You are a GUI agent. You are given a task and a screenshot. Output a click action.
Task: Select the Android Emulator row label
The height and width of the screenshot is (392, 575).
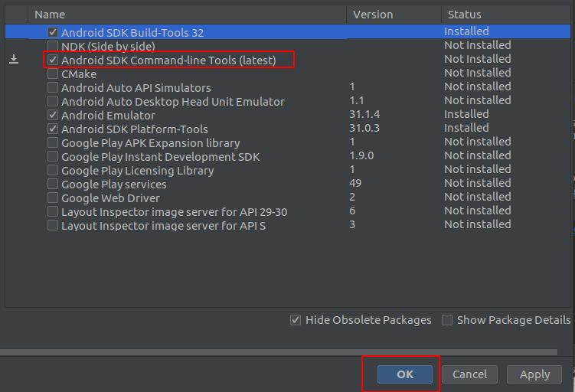click(108, 116)
